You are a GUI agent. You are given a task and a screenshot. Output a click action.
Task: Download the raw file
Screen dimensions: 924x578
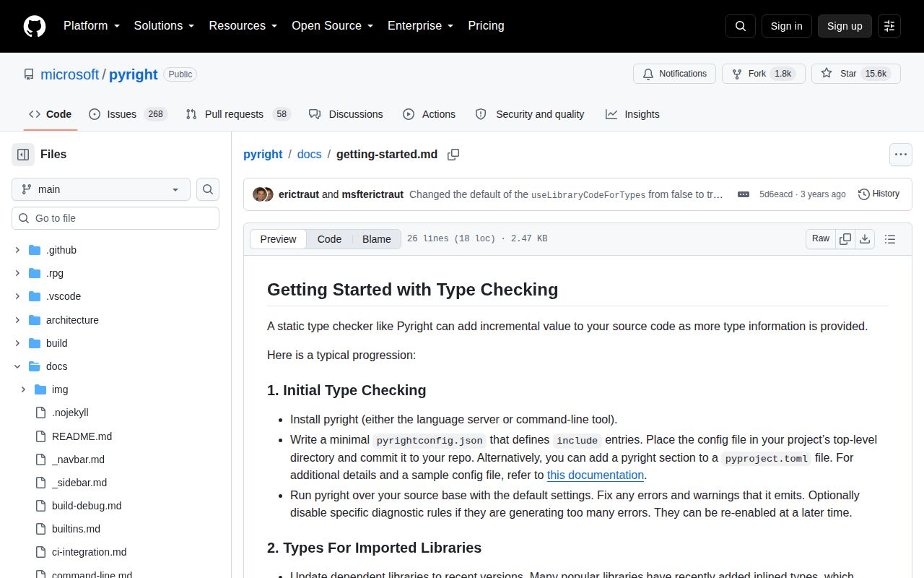point(865,239)
